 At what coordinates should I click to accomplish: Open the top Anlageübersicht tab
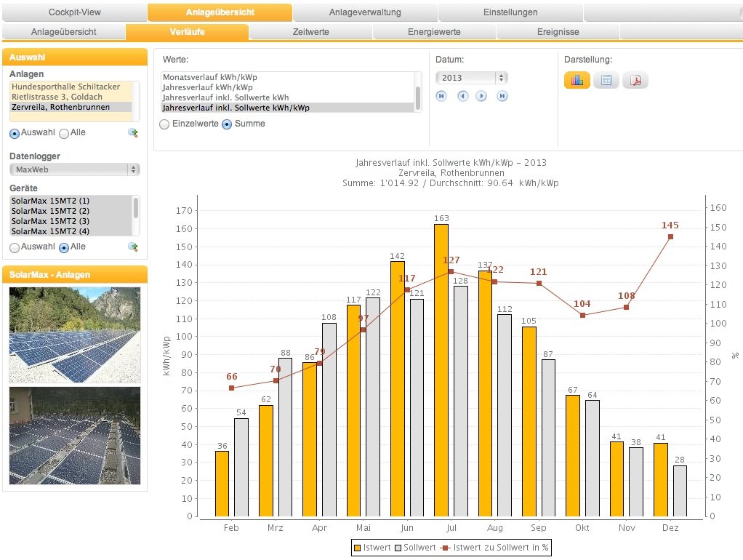[220, 12]
